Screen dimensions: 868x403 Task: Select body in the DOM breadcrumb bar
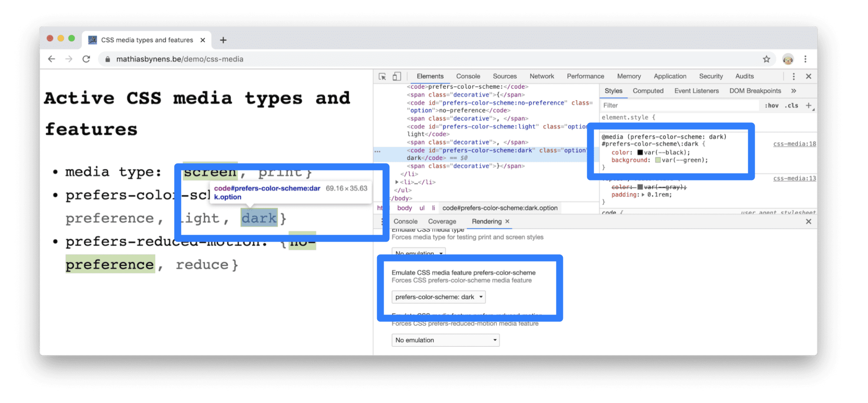404,208
